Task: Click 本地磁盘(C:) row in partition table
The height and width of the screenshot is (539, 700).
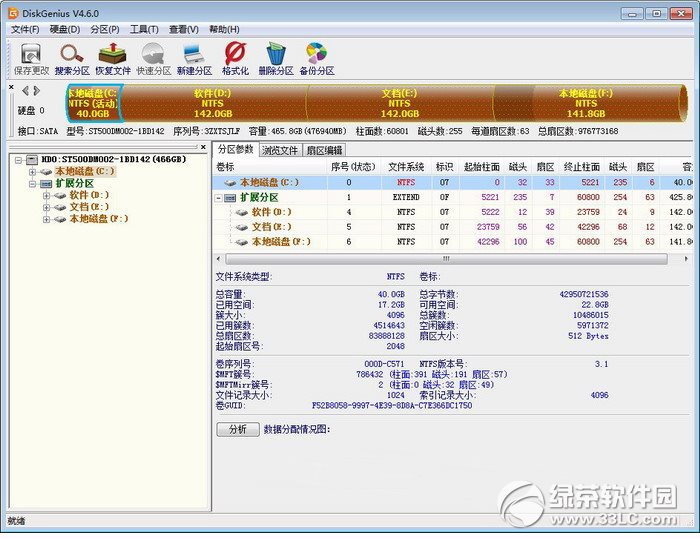Action: [452, 182]
